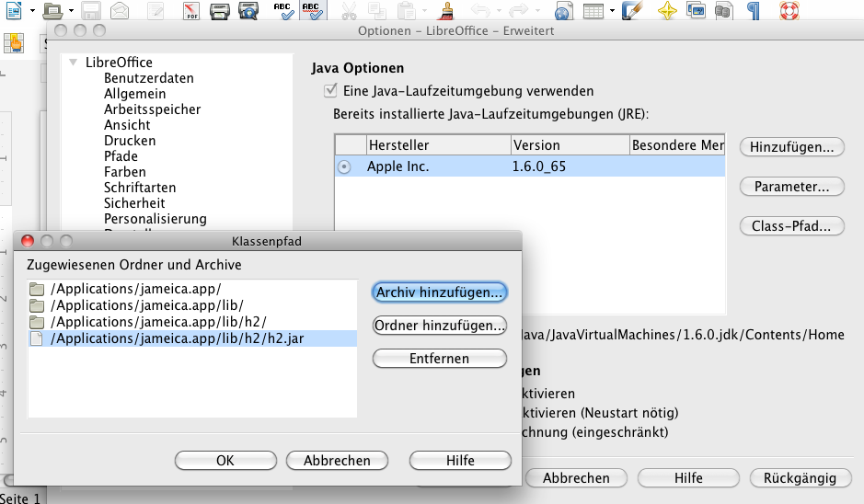Viewport: 864px width, 504px height.
Task: Click Abbrechen in Klassenpfad dialog
Action: tap(337, 461)
